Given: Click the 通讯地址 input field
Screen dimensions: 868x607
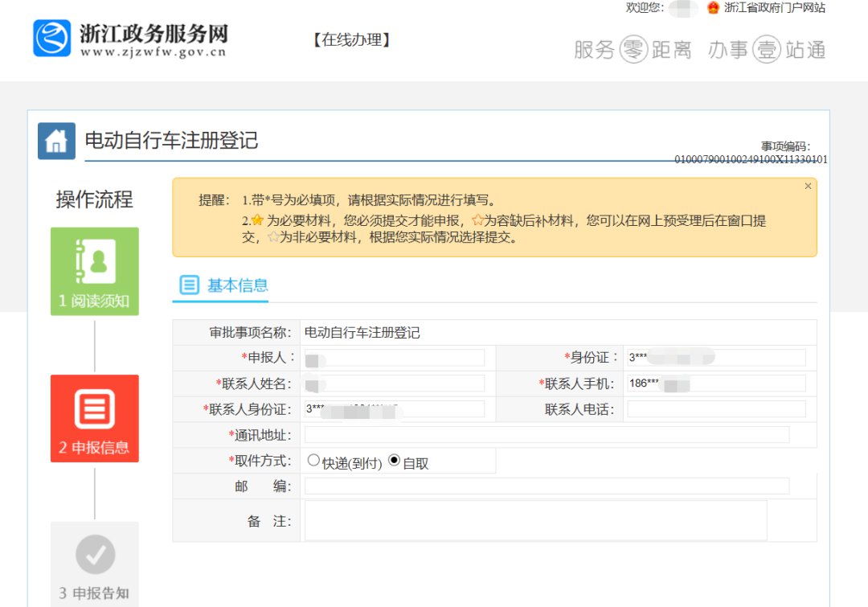Looking at the screenshot, I should pos(547,435).
